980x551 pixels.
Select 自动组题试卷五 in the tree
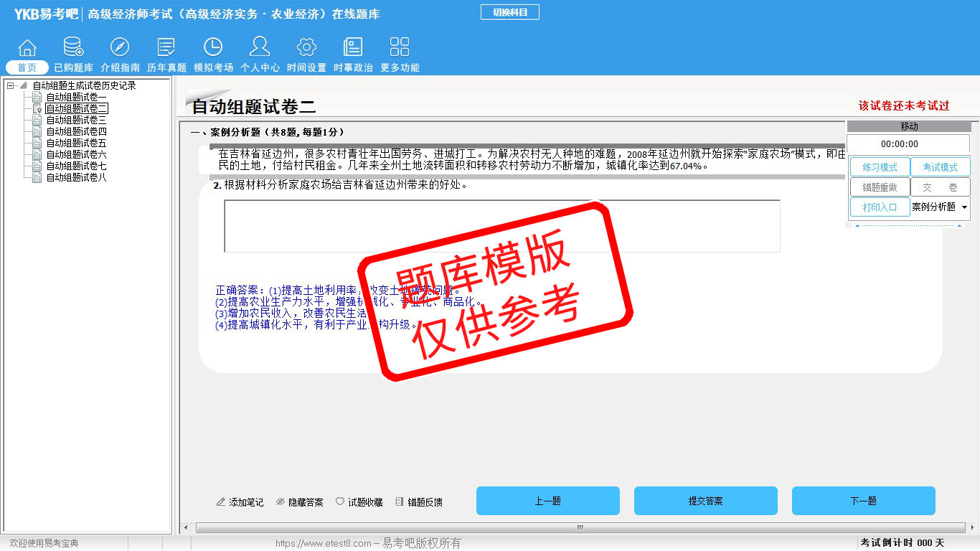coord(76,143)
